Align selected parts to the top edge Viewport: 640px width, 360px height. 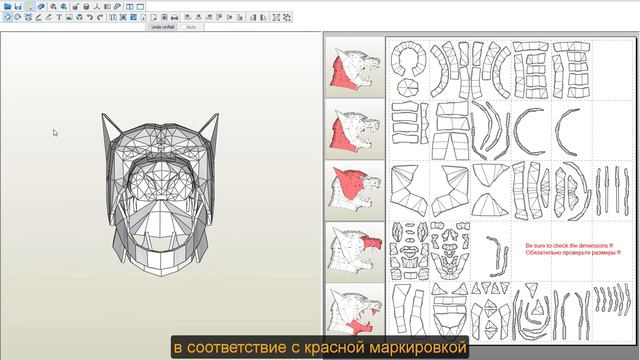pos(219,17)
